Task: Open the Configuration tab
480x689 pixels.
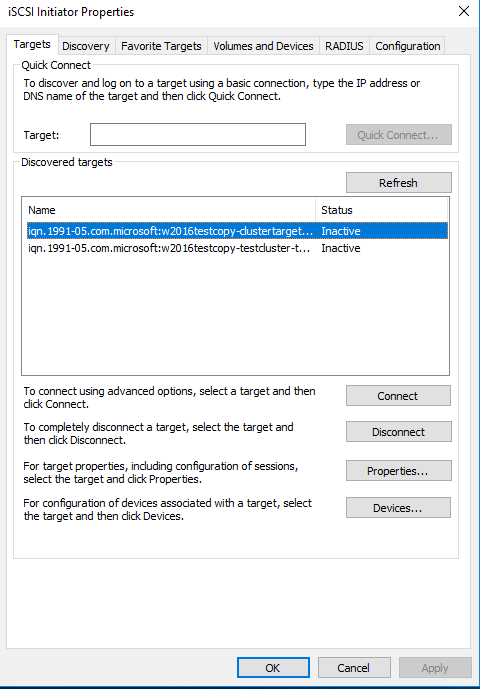Action: click(x=407, y=46)
